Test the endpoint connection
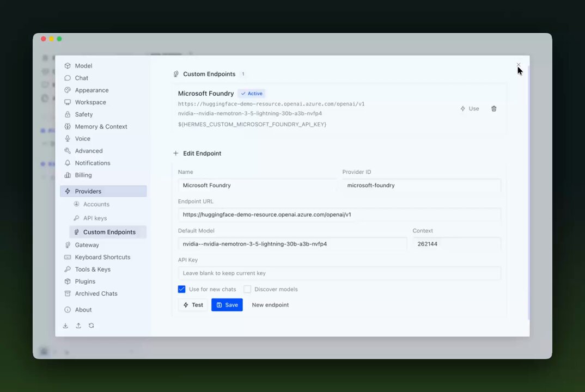The image size is (585, 392). tap(193, 305)
